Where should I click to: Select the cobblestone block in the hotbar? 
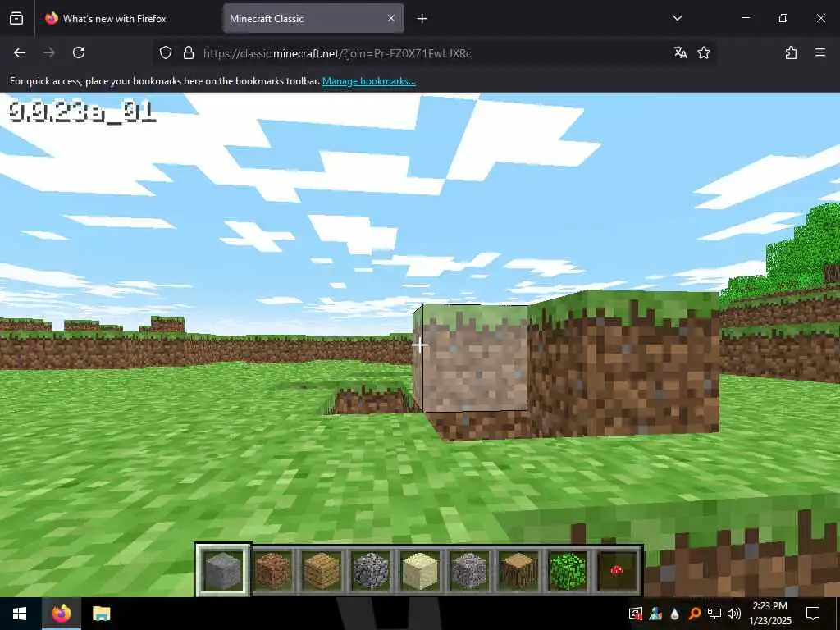click(x=371, y=570)
